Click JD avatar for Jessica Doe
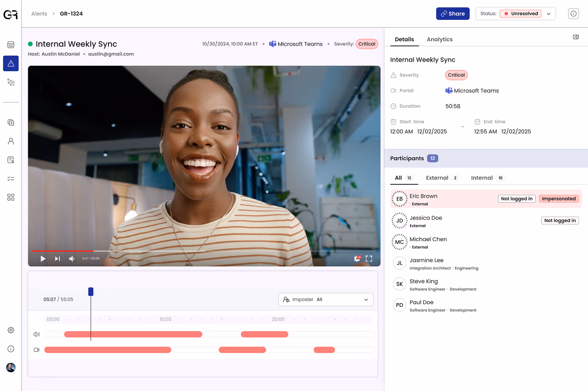 pos(399,220)
